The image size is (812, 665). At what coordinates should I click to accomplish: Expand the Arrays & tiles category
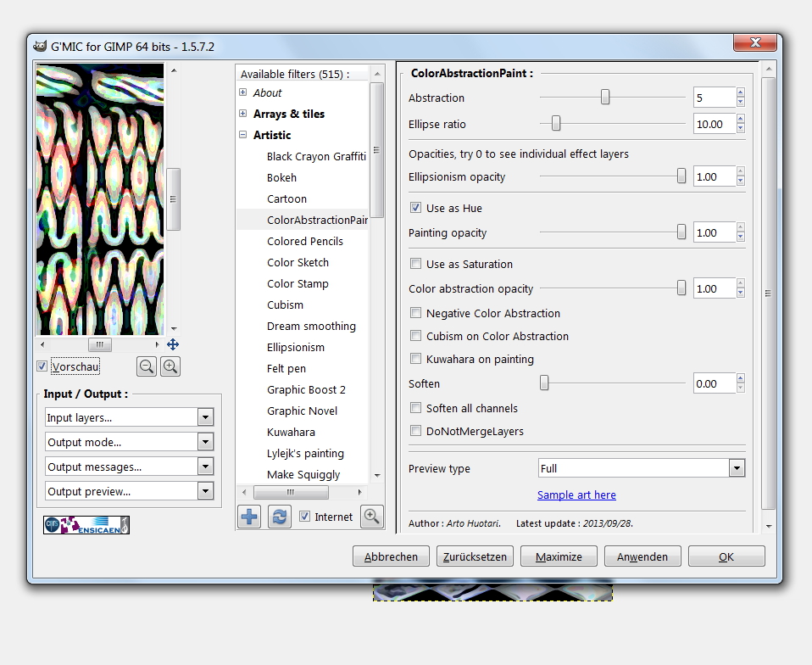(x=243, y=114)
